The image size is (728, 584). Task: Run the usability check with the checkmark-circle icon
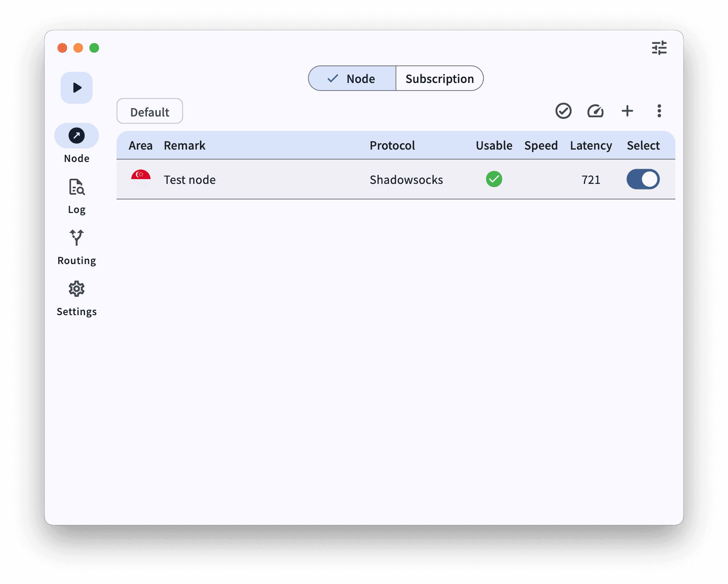pos(563,111)
